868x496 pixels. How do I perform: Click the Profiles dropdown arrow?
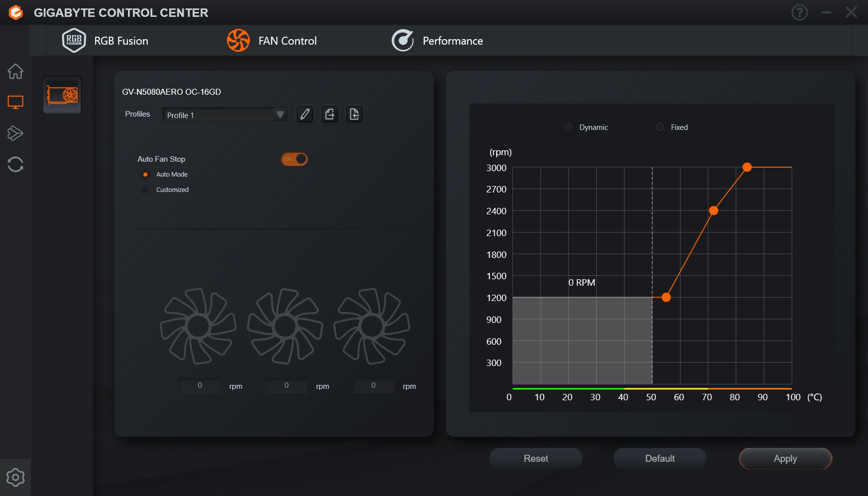click(x=280, y=115)
